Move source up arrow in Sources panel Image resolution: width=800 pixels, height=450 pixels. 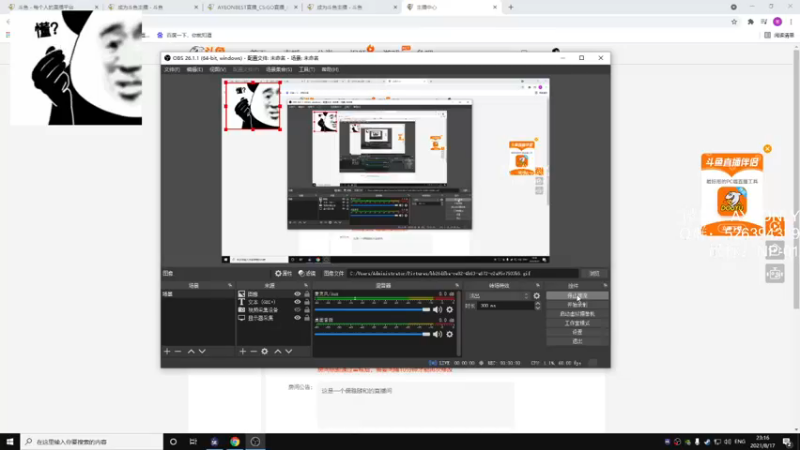278,352
